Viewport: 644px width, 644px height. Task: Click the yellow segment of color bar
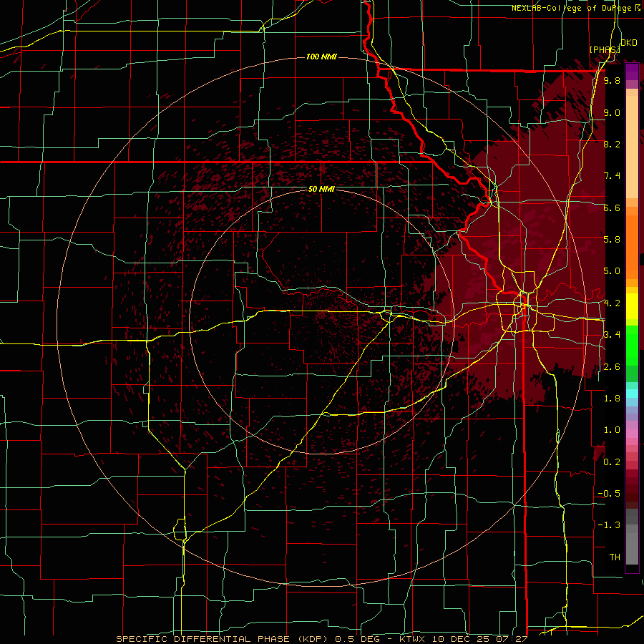coord(632,306)
